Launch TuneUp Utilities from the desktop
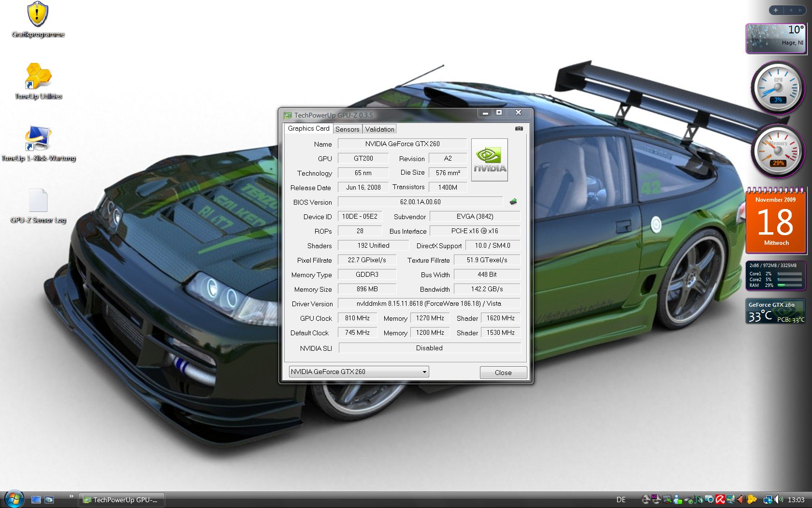 tap(38, 81)
